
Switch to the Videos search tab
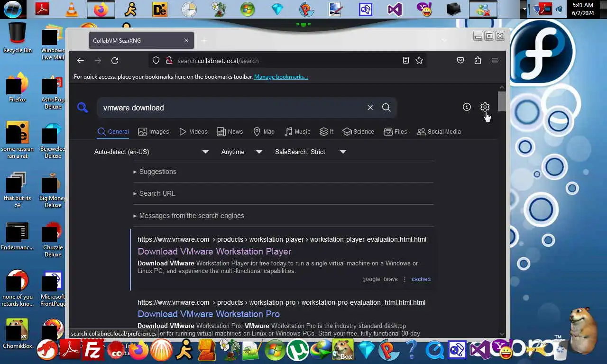click(193, 132)
